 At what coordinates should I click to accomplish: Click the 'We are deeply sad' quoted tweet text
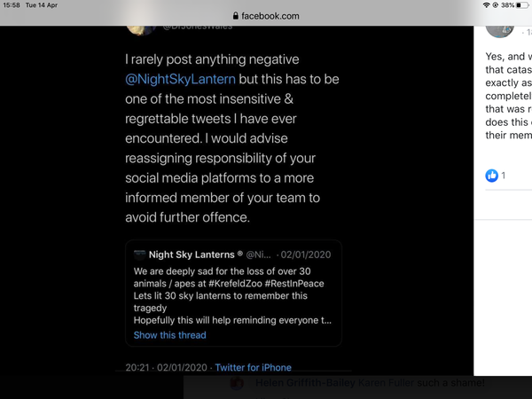[232, 295]
